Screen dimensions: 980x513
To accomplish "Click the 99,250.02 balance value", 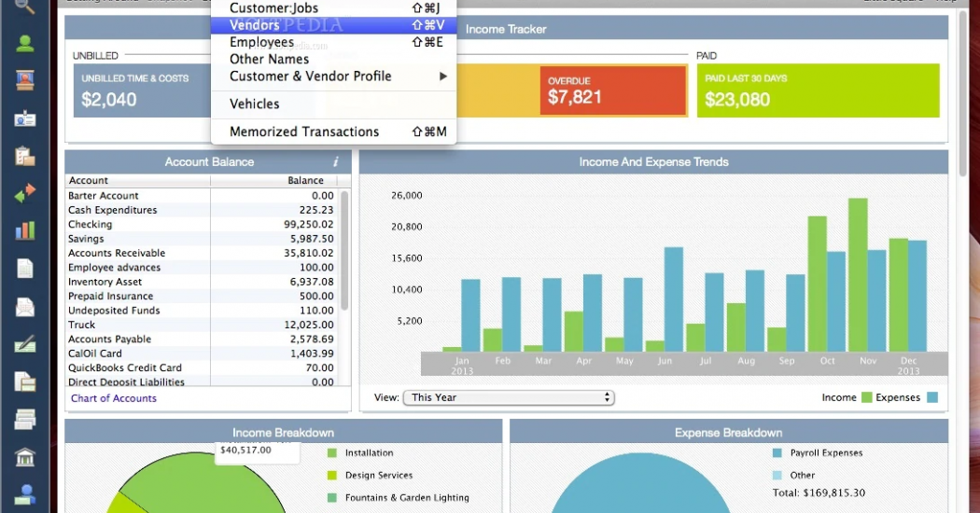I will tap(309, 224).
